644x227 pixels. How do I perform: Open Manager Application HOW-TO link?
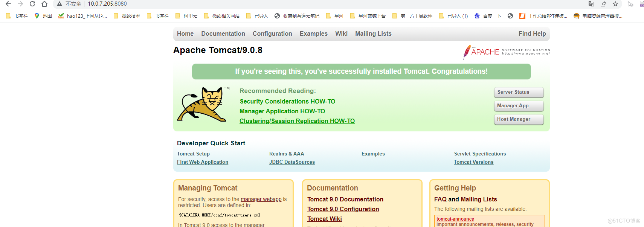tap(282, 111)
